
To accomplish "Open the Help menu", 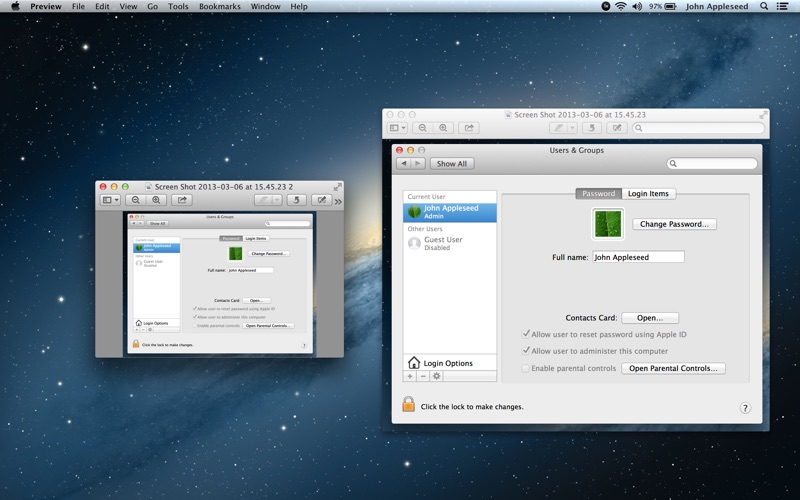I will [299, 6].
